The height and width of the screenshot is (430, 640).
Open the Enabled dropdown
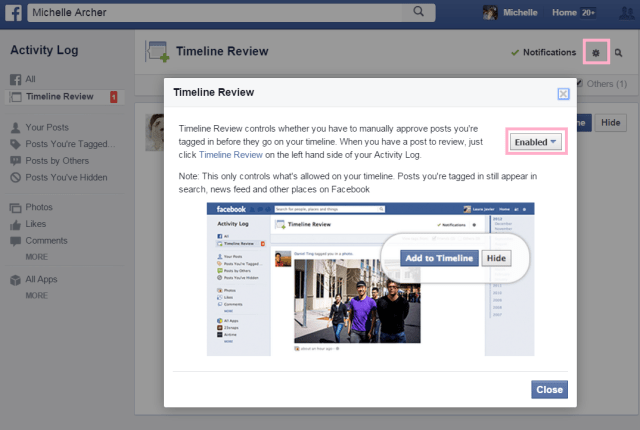(x=536, y=142)
